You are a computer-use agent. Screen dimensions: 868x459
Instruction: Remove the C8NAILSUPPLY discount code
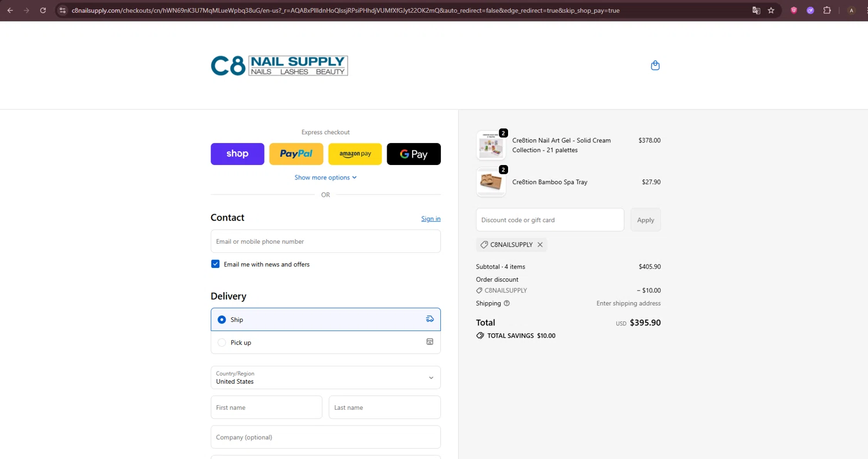[x=540, y=245]
